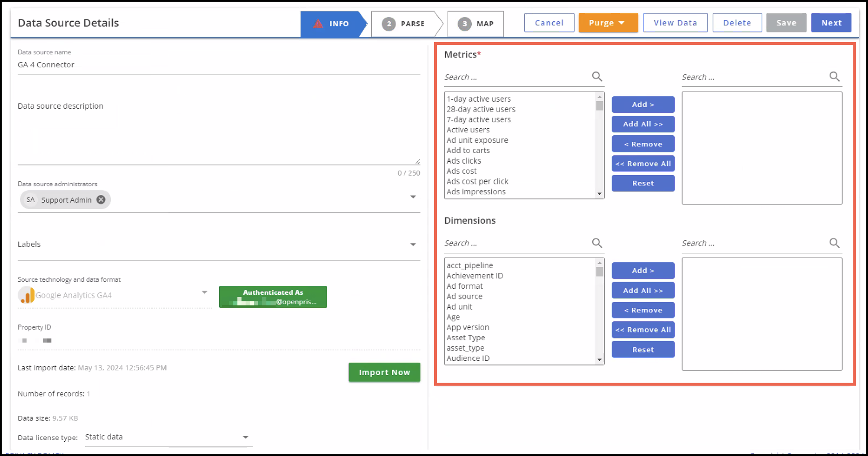
Task: Remove Support Admin chip via its X icon
Action: 101,200
